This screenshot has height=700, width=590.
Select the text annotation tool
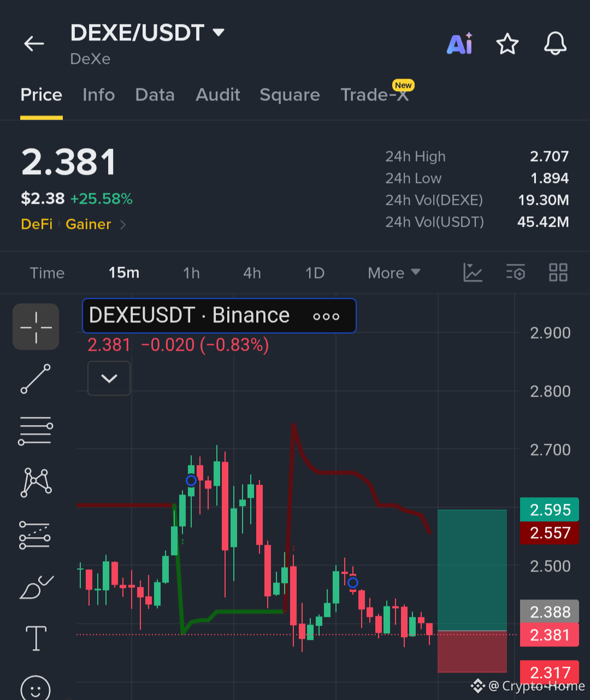point(36,638)
